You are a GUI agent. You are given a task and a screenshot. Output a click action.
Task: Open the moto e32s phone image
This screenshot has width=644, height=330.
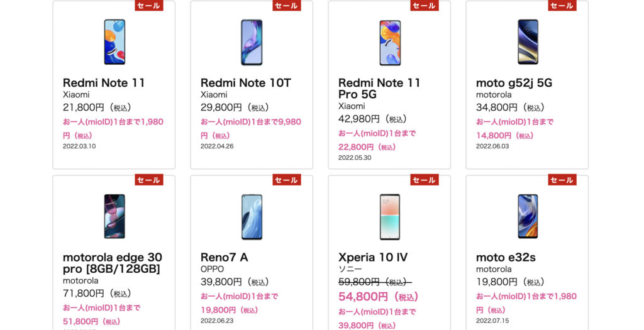[528, 216]
